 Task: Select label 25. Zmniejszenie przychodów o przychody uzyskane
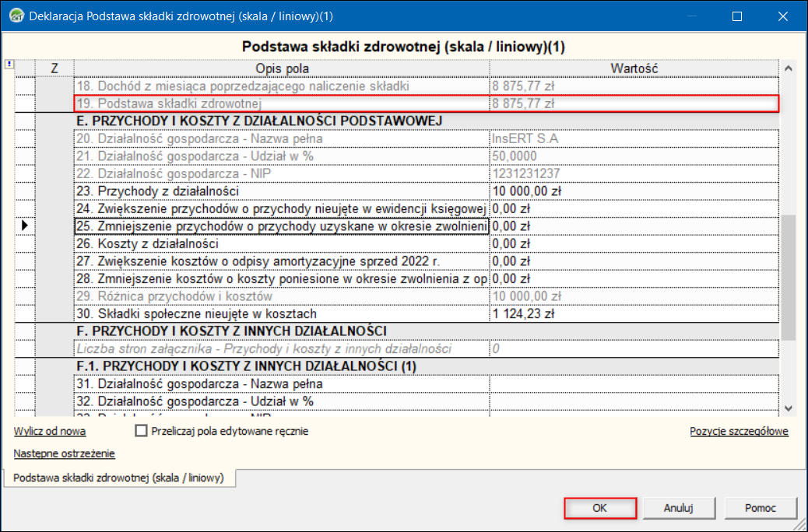point(282,226)
